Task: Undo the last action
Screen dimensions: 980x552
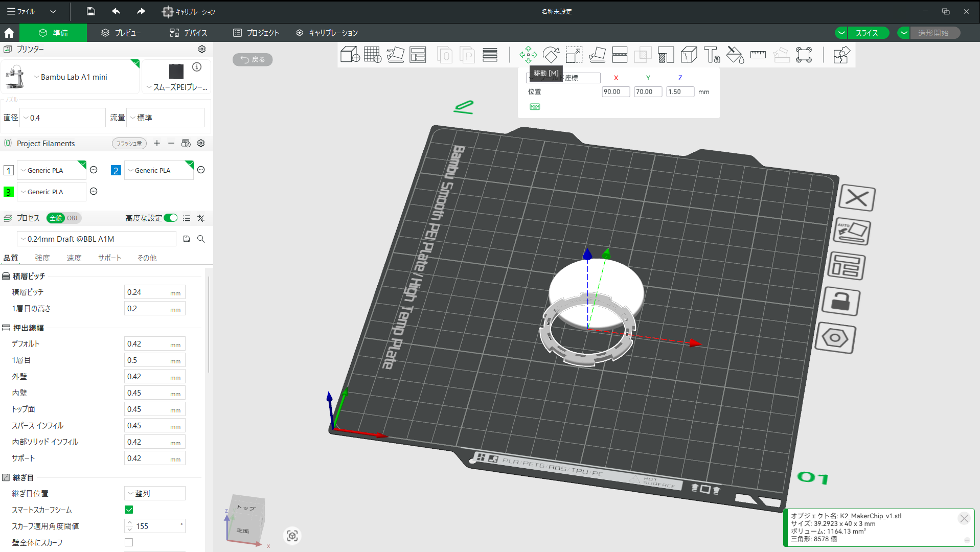Action: (116, 11)
